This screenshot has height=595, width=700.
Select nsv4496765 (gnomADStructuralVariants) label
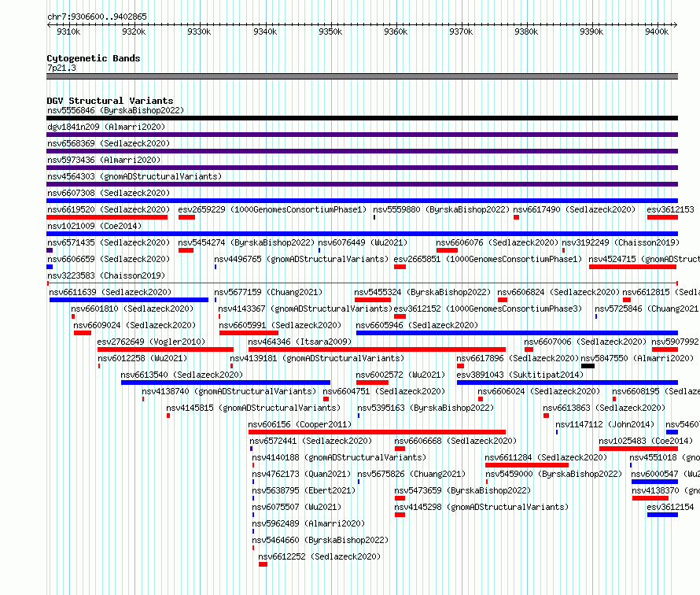point(301,259)
